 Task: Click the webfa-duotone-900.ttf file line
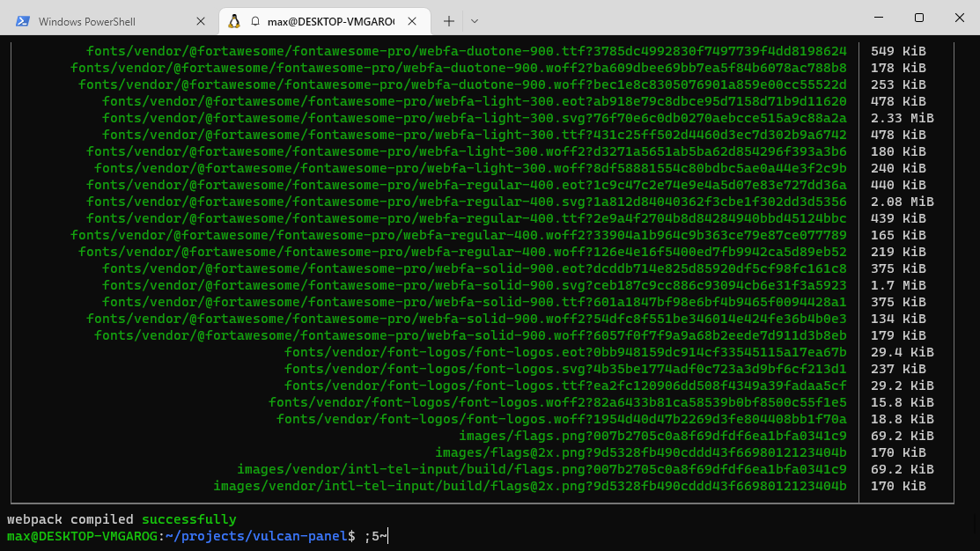point(466,51)
